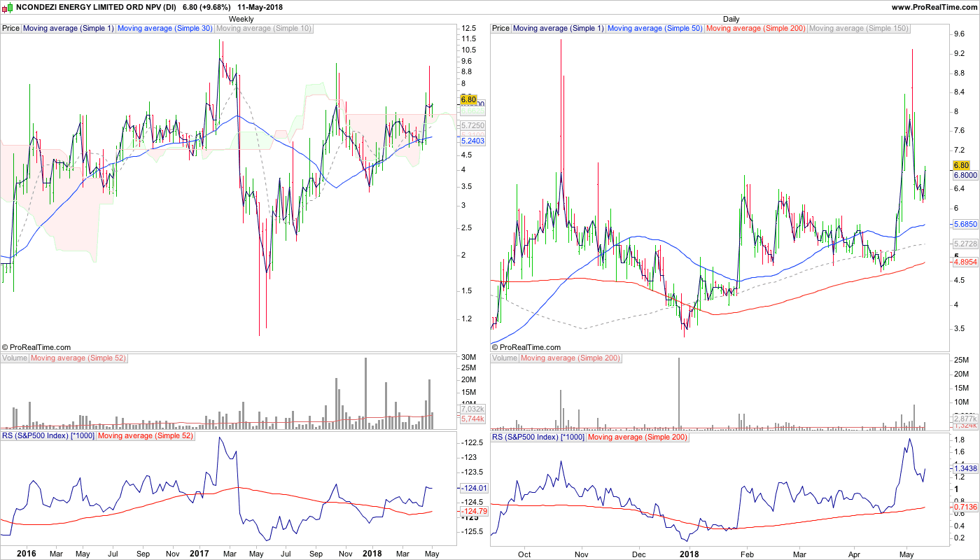This screenshot has width=980, height=560.
Task: Click the © ProRealTime.com text in Weekly chart
Action: [x=36, y=347]
